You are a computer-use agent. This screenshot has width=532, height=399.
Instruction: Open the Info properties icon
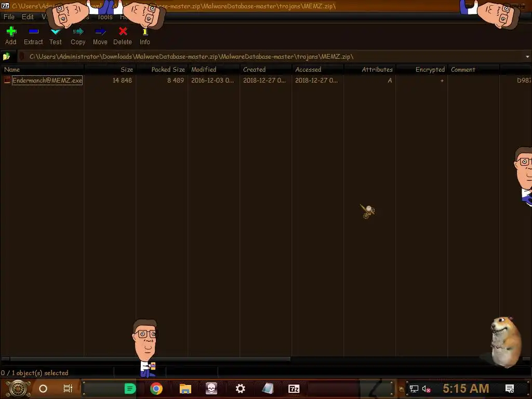tap(145, 32)
